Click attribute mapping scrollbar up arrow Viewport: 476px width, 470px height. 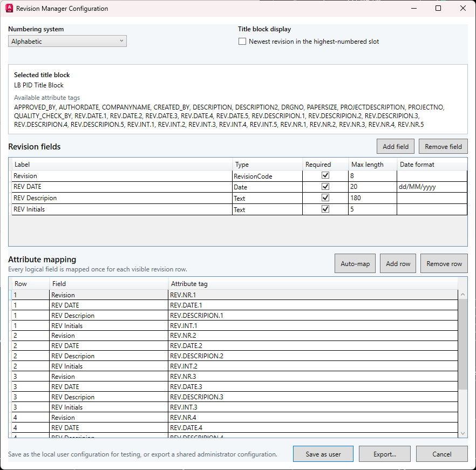pos(463,294)
